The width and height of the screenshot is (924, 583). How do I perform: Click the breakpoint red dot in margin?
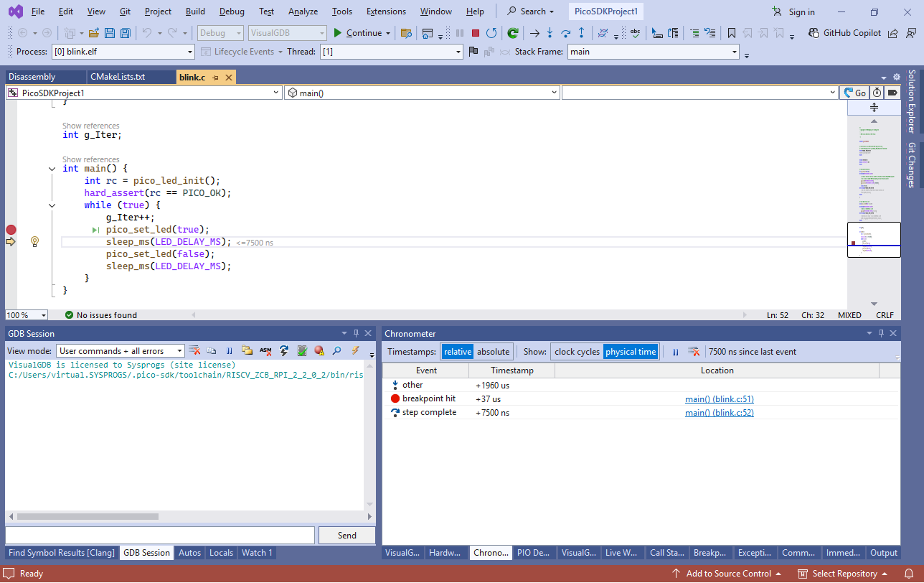(11, 230)
